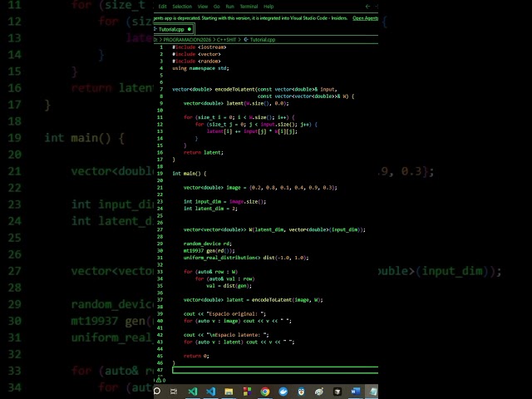Expand the PROGRAMACION2026 breadcrumb folder
This screenshot has width=532, height=399.
[x=187, y=40]
